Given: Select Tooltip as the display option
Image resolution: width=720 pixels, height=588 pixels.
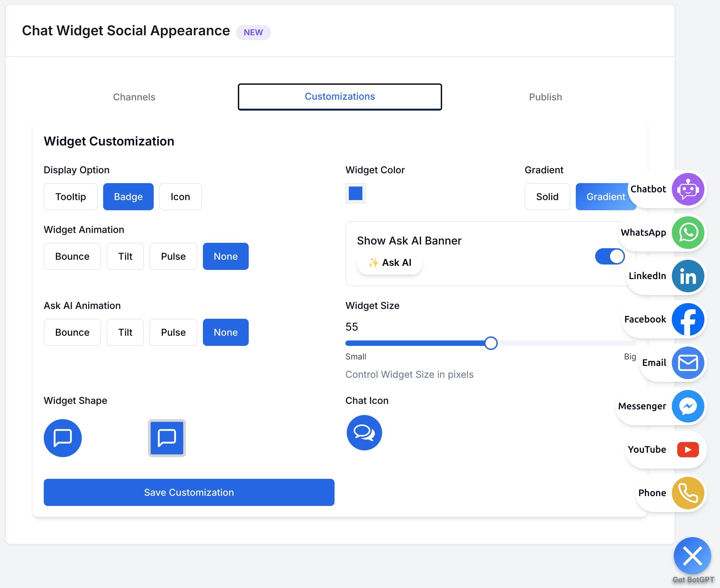Looking at the screenshot, I should pos(70,196).
